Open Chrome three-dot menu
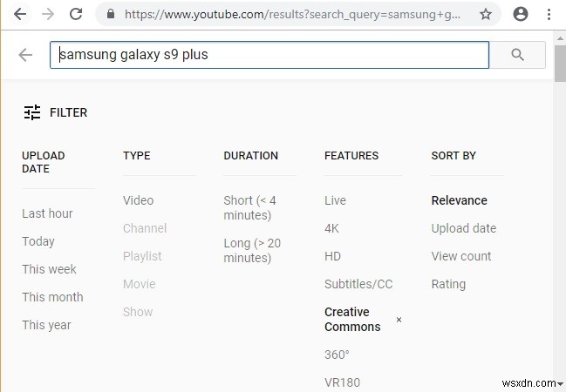Image resolution: width=566 pixels, height=392 pixels. (x=549, y=14)
